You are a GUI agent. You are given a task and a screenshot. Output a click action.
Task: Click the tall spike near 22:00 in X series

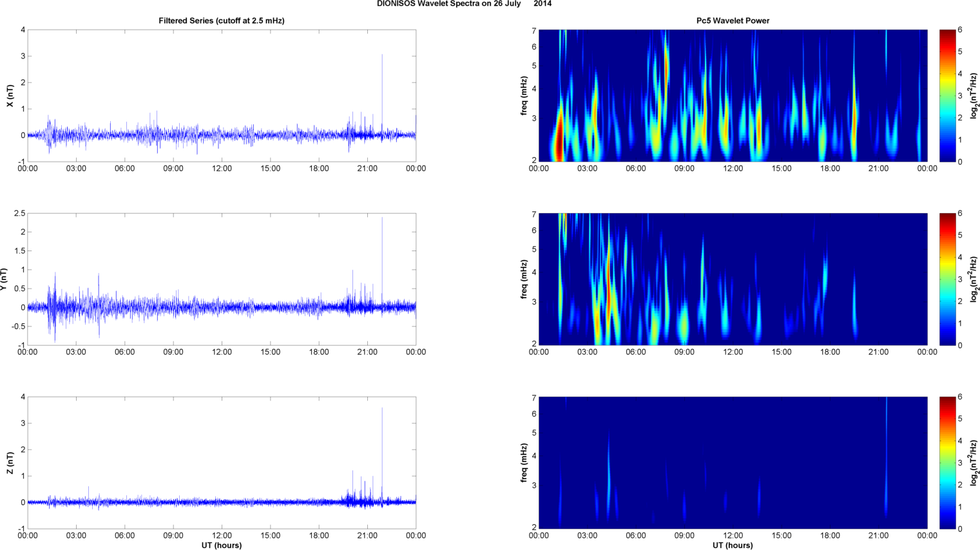pos(382,93)
